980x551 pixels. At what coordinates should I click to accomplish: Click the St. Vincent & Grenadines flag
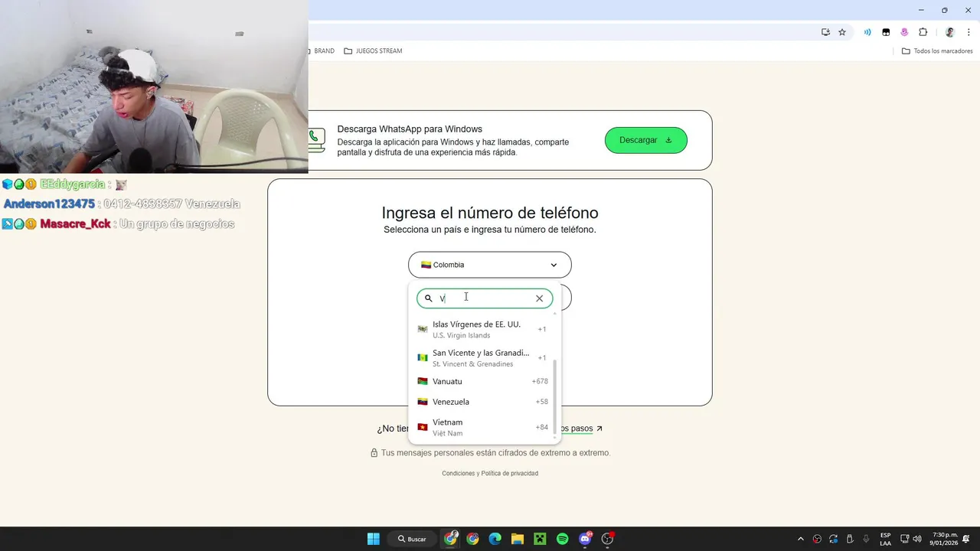pos(423,357)
